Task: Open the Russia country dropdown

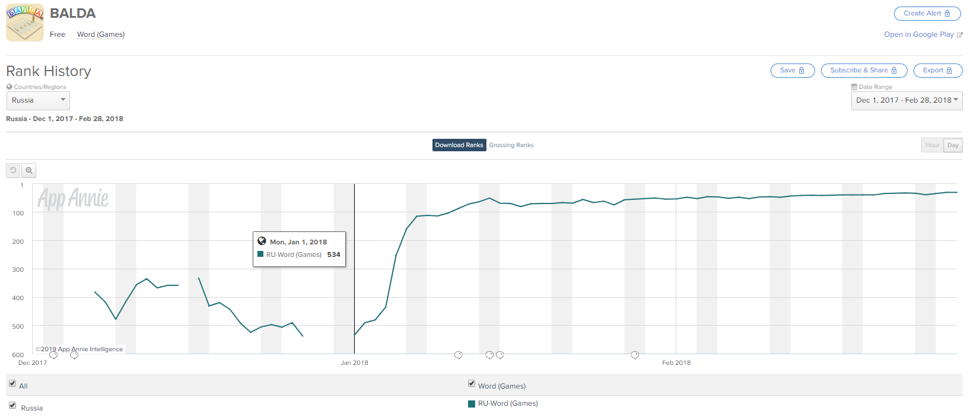Action: pyautogui.click(x=38, y=100)
